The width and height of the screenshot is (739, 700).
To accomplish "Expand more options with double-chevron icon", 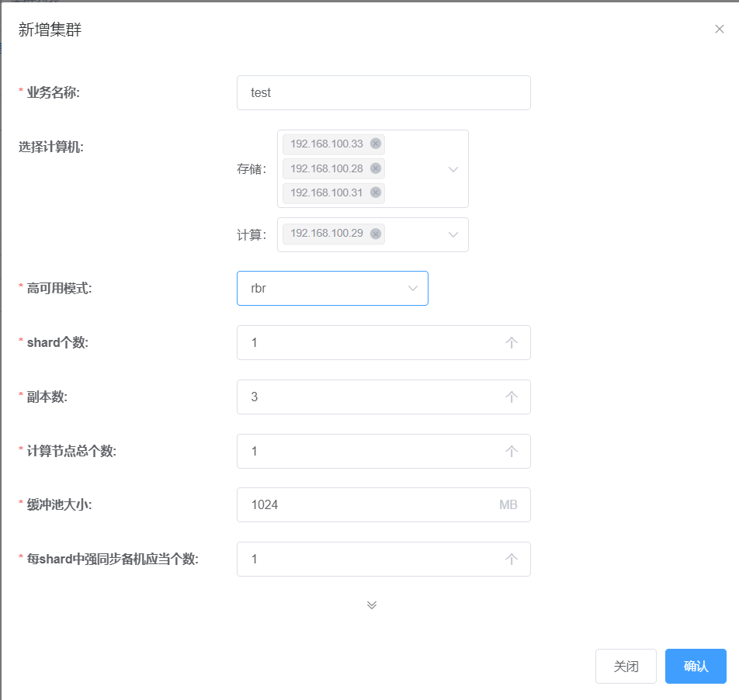I will (x=372, y=605).
